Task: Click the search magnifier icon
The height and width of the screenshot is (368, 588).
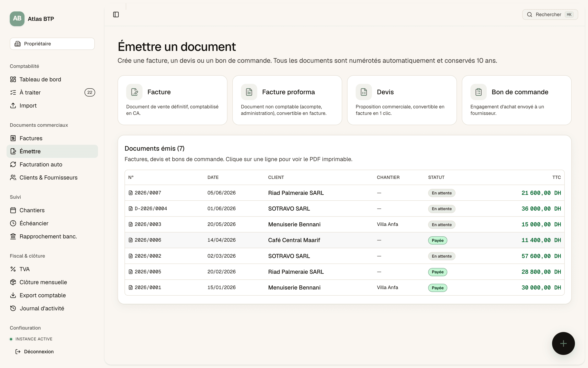Action: (529, 15)
